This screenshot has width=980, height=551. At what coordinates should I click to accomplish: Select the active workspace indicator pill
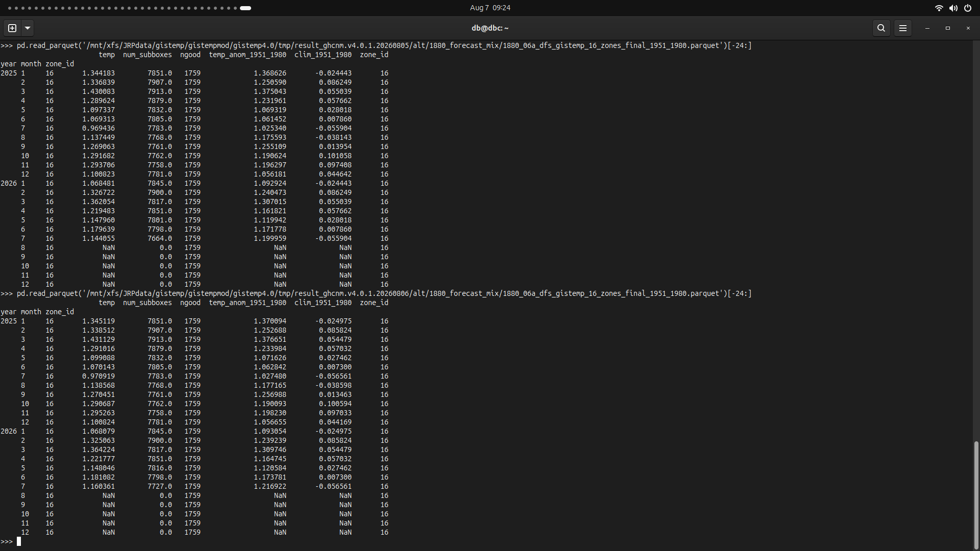(246, 8)
